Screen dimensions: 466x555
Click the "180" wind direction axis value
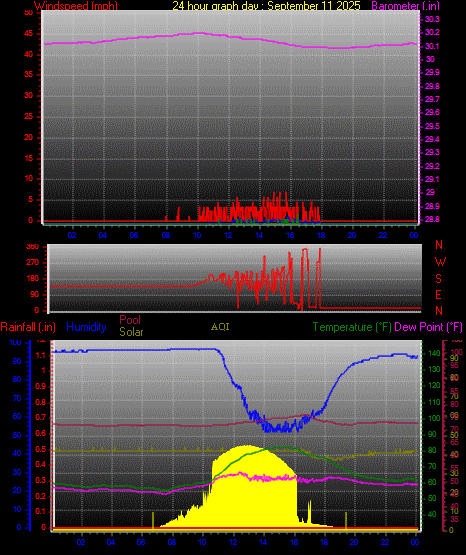(33, 279)
